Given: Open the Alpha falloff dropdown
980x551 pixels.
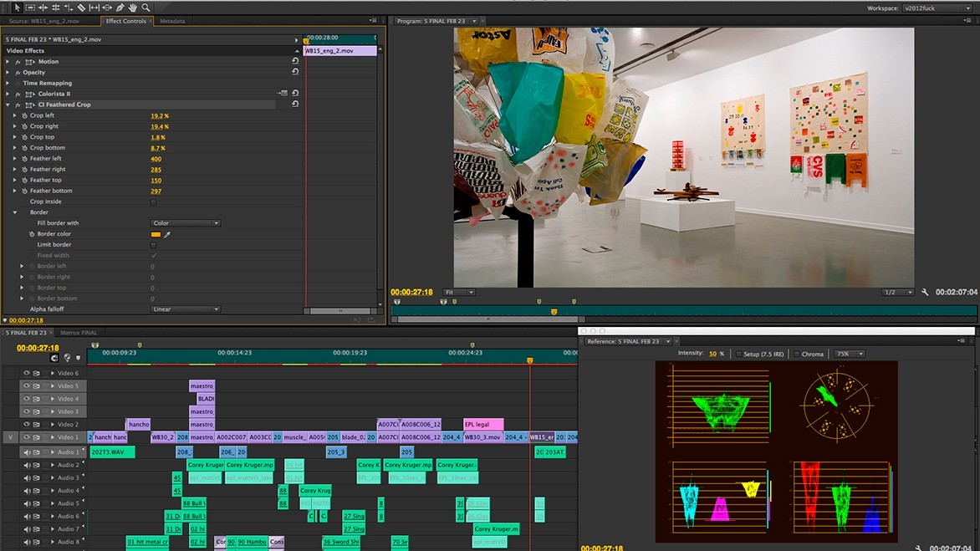Looking at the screenshot, I should [186, 309].
